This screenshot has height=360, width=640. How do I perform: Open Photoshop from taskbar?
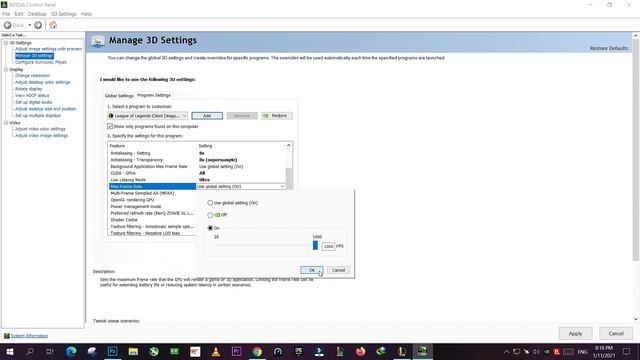point(113,351)
